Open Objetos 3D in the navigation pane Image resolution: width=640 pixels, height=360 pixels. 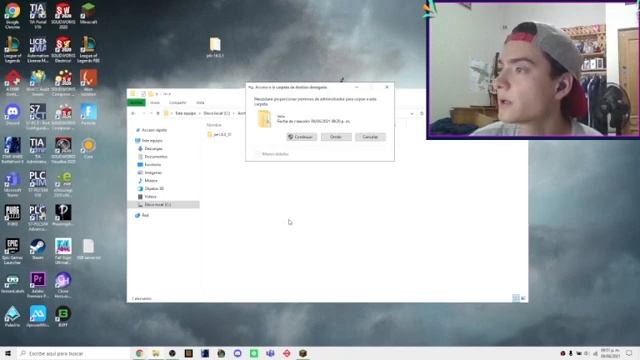(x=151, y=189)
